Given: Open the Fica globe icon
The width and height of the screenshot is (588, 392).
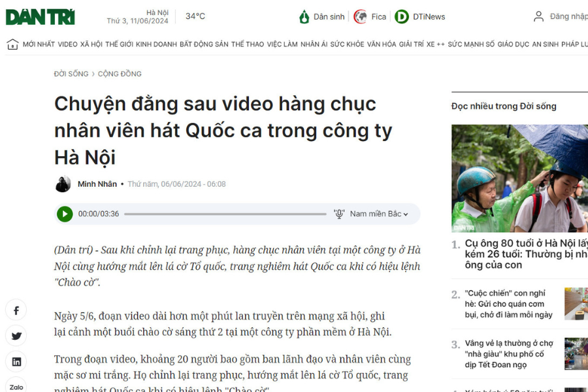Looking at the screenshot, I should 361,17.
